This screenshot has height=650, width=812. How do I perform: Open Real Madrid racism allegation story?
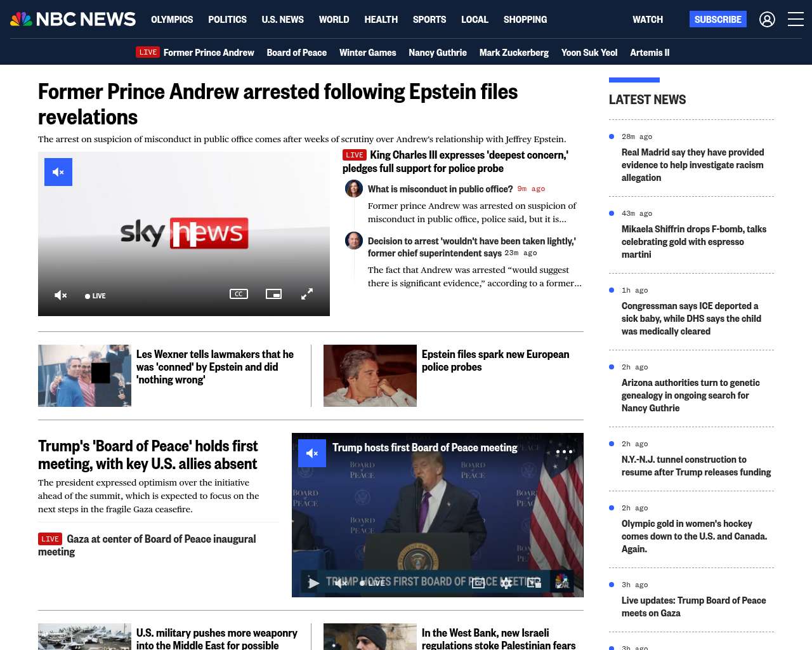click(x=692, y=165)
